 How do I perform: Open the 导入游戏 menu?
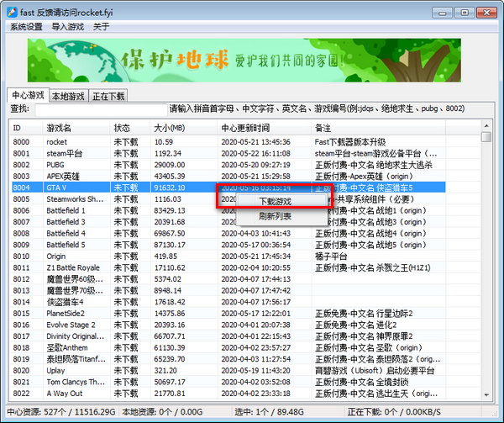click(x=68, y=27)
